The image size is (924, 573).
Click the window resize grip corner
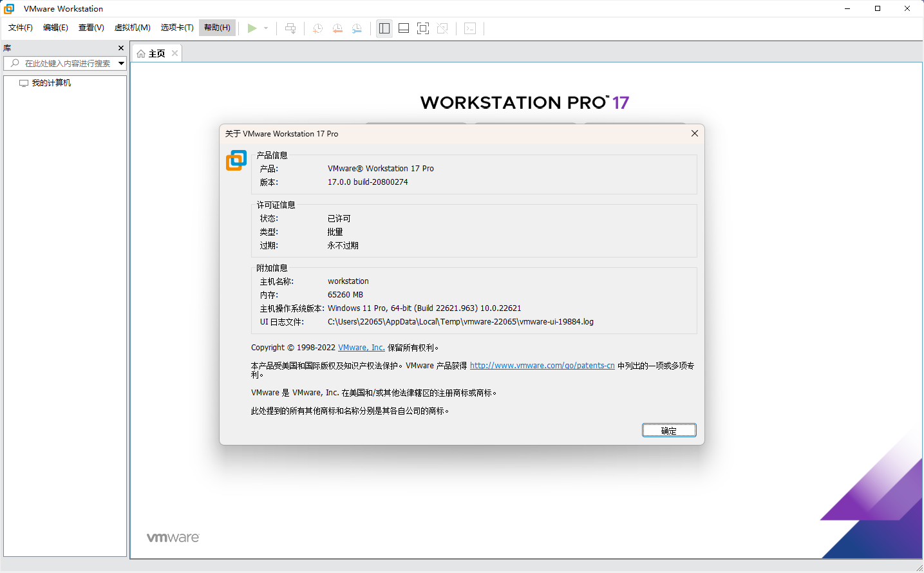[x=919, y=568]
